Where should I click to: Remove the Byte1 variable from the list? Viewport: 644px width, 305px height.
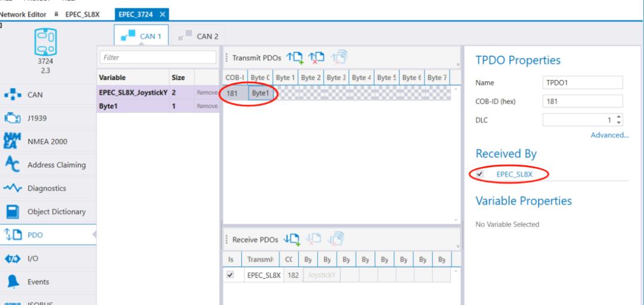[x=207, y=106]
